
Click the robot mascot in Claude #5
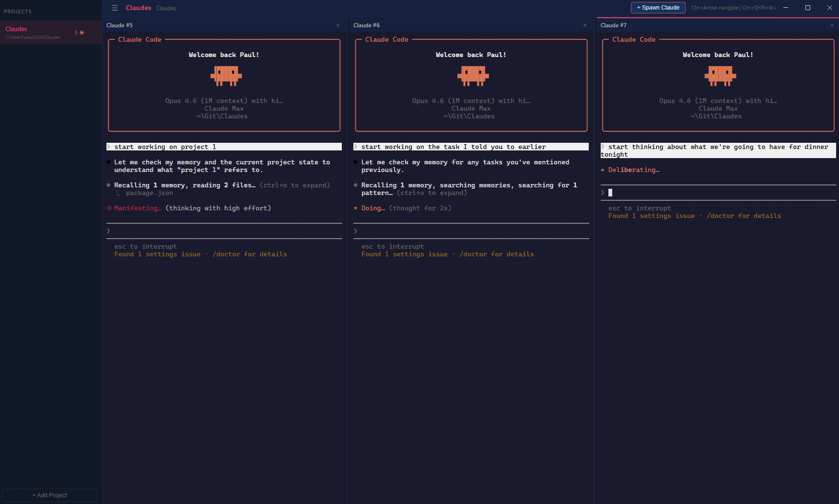[x=226, y=76]
